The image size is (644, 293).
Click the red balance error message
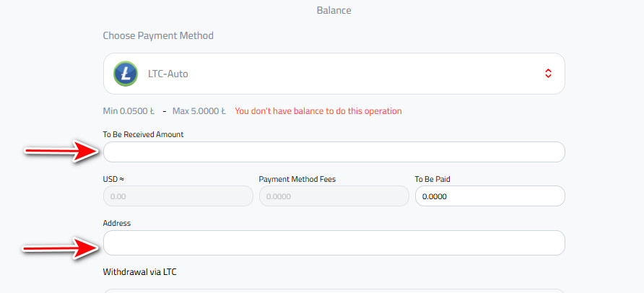click(x=318, y=111)
